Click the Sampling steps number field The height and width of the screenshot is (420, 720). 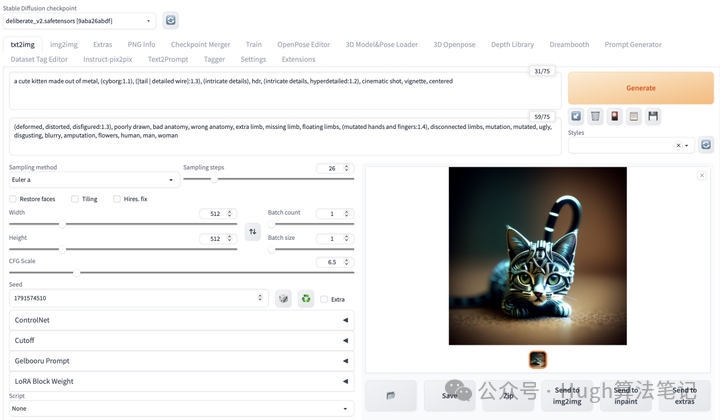(335, 168)
